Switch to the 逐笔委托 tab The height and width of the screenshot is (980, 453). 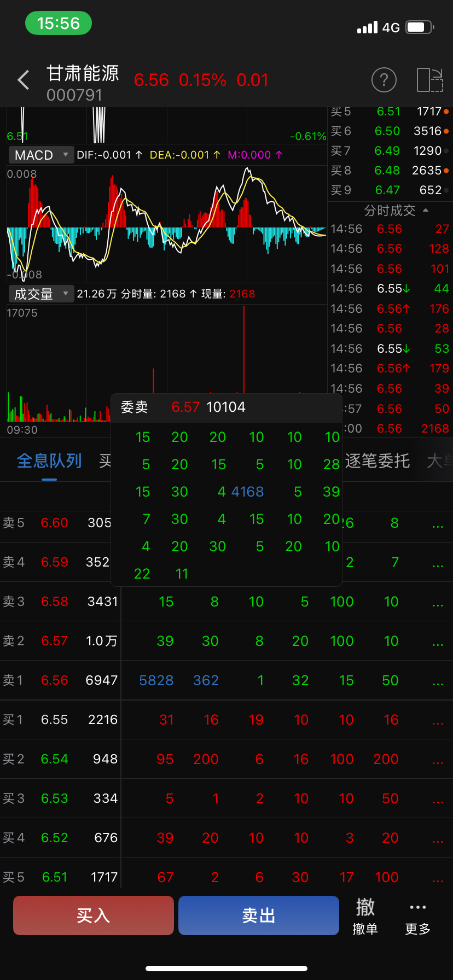click(x=377, y=461)
